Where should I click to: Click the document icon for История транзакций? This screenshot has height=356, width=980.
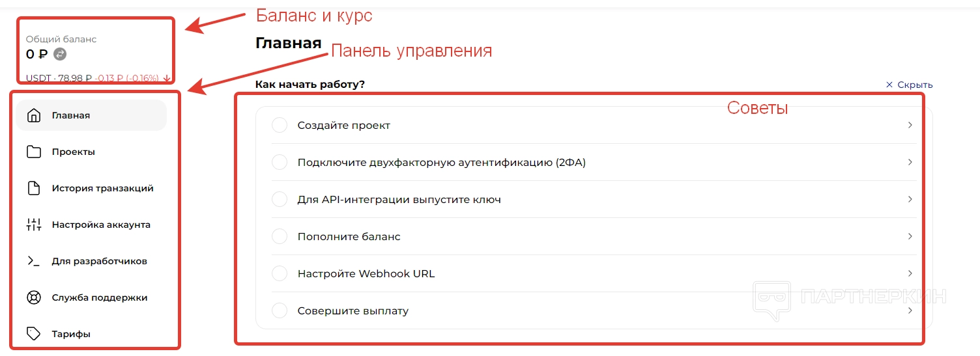[x=34, y=189]
